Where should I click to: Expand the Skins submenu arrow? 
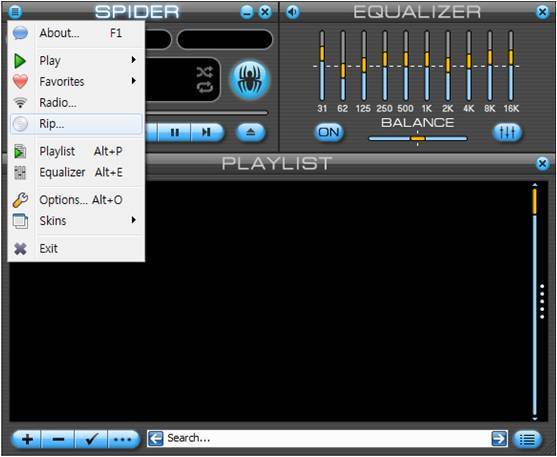click(134, 220)
